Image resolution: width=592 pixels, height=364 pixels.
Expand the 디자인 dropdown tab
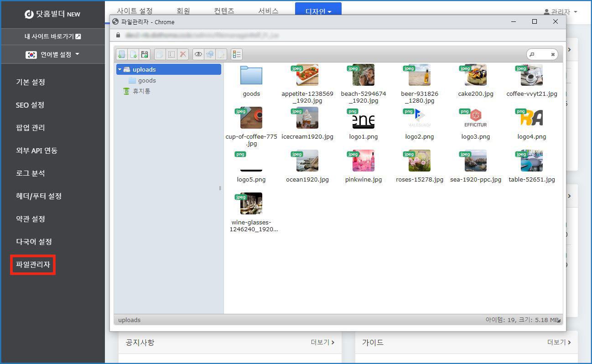coord(318,11)
